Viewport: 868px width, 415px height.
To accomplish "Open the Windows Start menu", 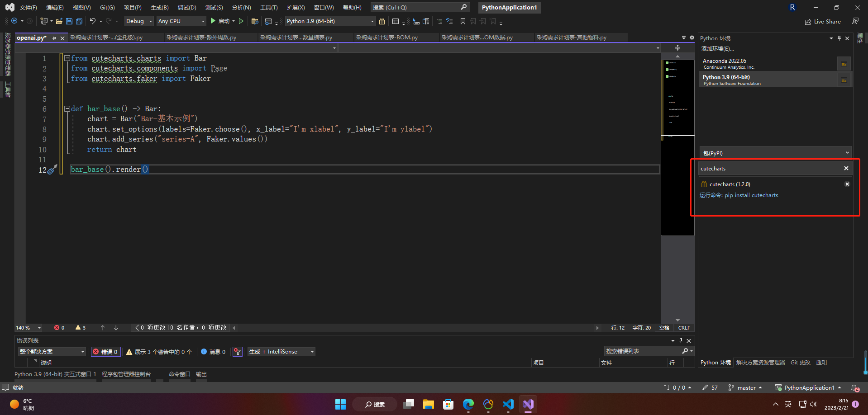I will pyautogui.click(x=341, y=404).
